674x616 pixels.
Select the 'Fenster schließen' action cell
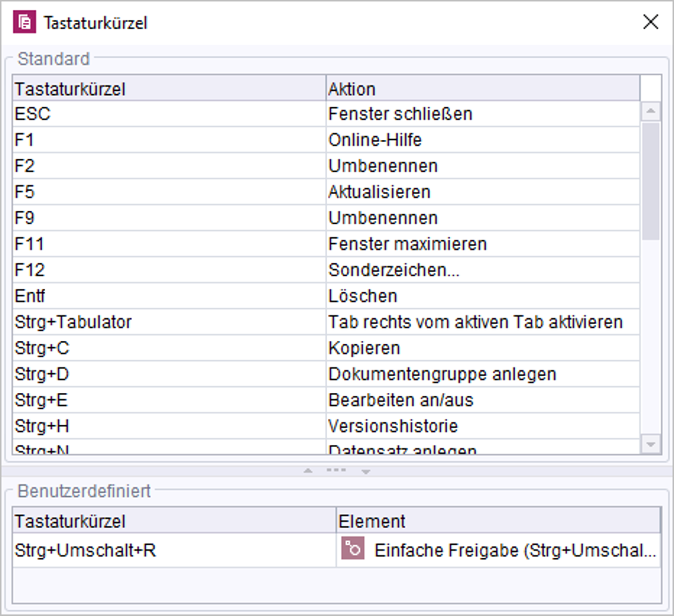[x=483, y=114]
